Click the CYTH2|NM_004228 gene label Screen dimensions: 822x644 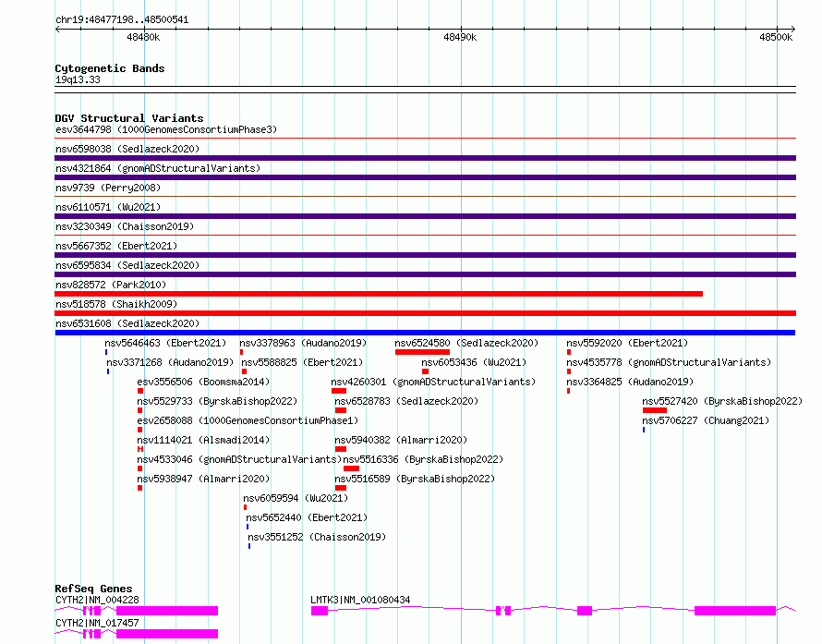[x=97, y=600]
